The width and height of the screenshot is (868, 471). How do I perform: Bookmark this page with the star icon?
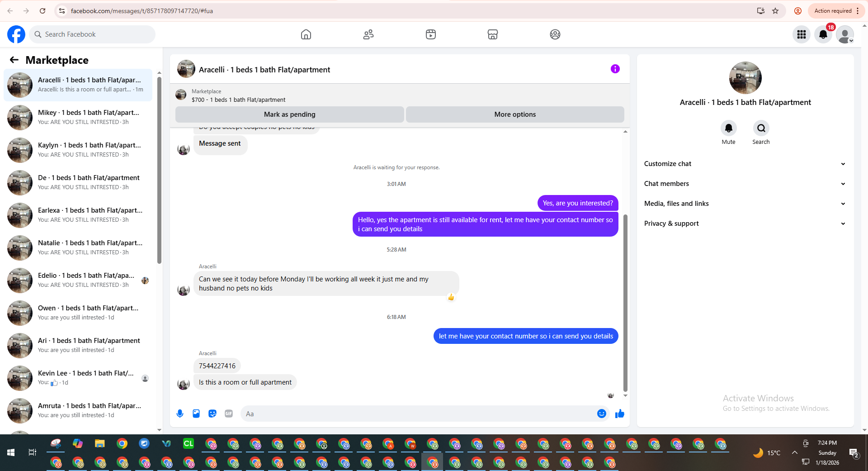coord(775,11)
